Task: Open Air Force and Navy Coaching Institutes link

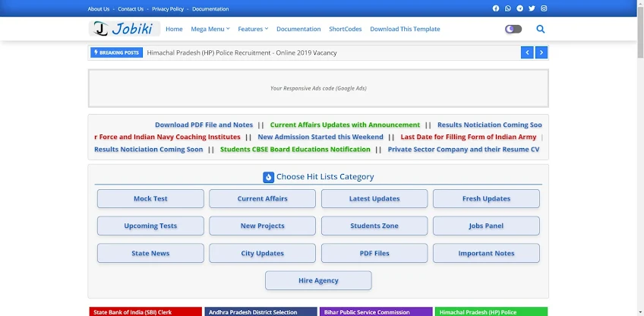Action: pyautogui.click(x=167, y=137)
